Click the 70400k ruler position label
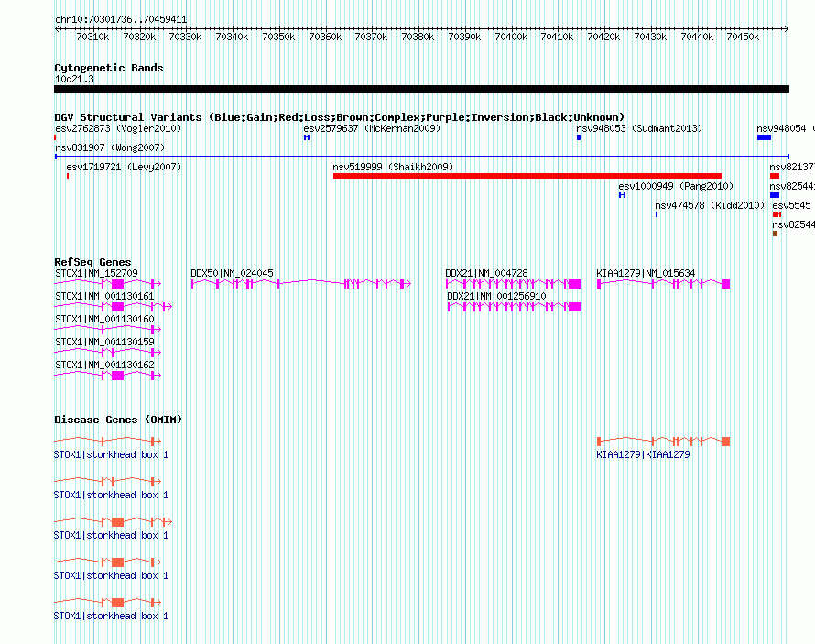This screenshot has height=644, width=815. click(511, 37)
